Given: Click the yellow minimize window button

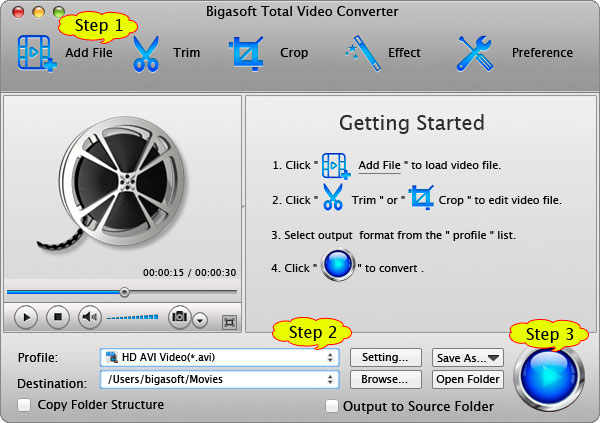Looking at the screenshot, I should pos(39,12).
